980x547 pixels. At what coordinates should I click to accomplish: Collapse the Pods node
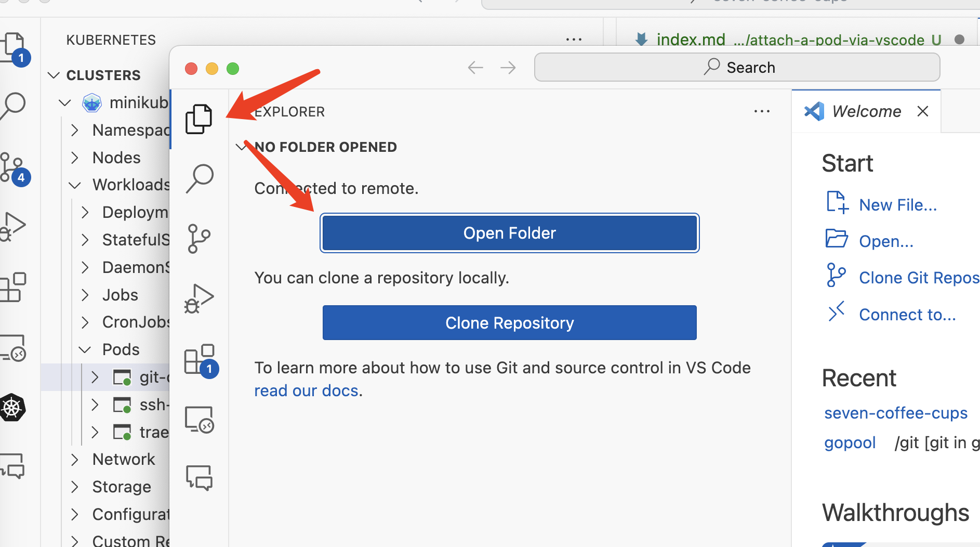pyautogui.click(x=85, y=349)
